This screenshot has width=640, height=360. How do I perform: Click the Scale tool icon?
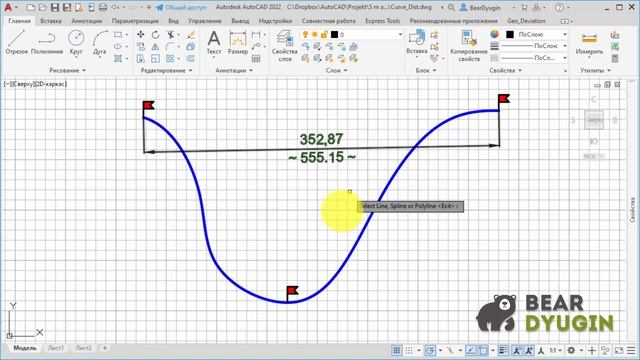pyautogui.click(x=156, y=59)
